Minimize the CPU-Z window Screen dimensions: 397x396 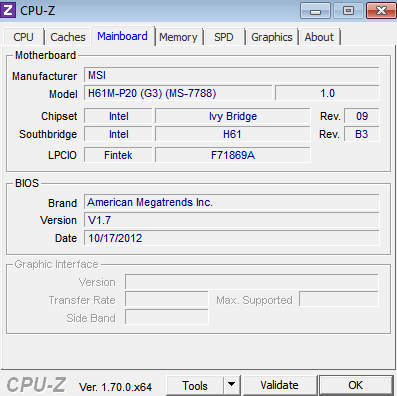tap(315, 11)
